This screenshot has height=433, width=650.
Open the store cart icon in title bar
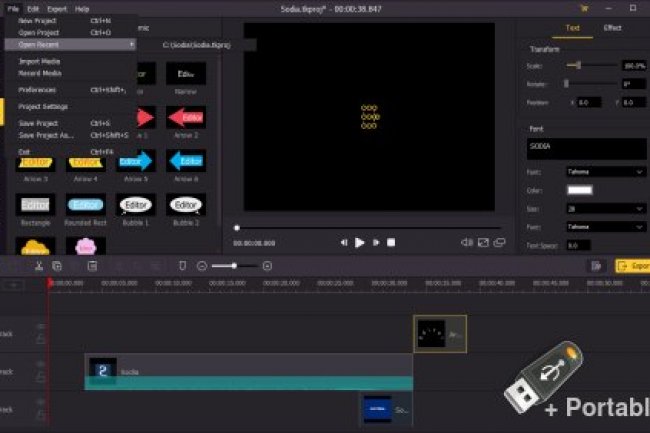(x=584, y=8)
